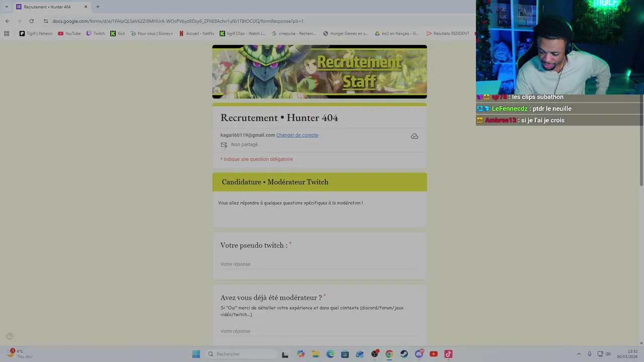Open the TikTok app on the taskbar
This screenshot has height=362, width=644.
[x=448, y=354]
